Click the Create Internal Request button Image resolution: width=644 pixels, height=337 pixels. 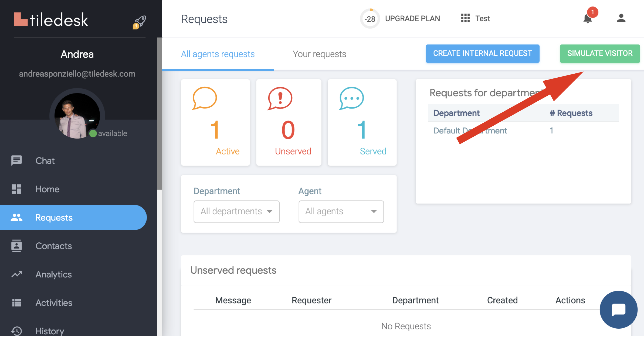[482, 53]
